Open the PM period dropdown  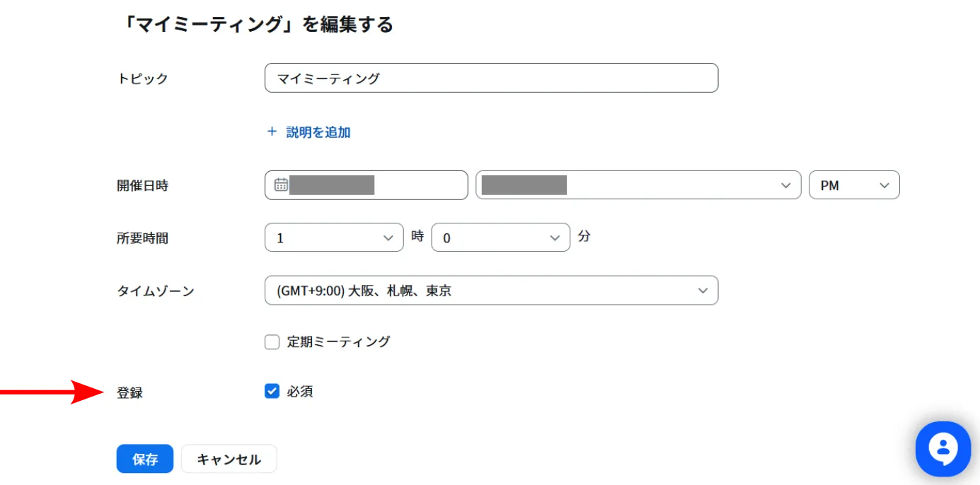pos(854,185)
